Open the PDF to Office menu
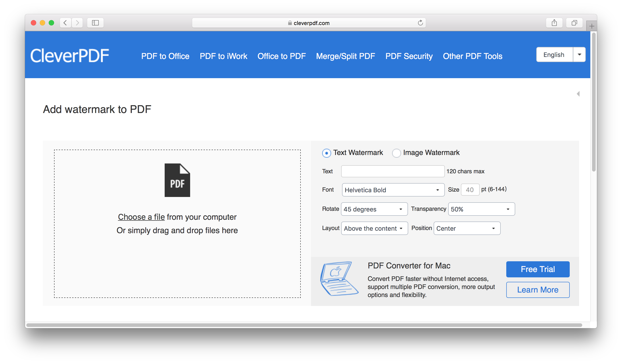This screenshot has width=622, height=364. [x=165, y=56]
